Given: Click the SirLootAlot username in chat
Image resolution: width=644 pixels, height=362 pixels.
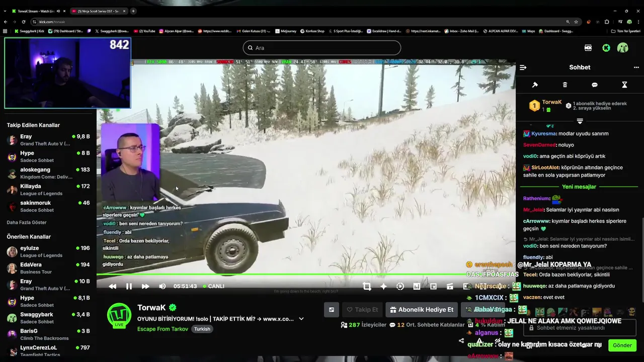Looking at the screenshot, I should (x=545, y=167).
